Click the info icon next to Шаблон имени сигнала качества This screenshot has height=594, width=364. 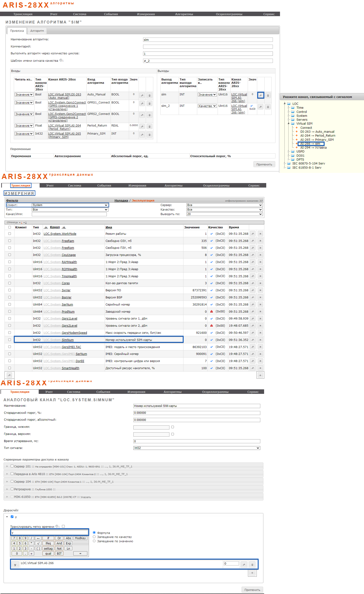(x=61, y=60)
